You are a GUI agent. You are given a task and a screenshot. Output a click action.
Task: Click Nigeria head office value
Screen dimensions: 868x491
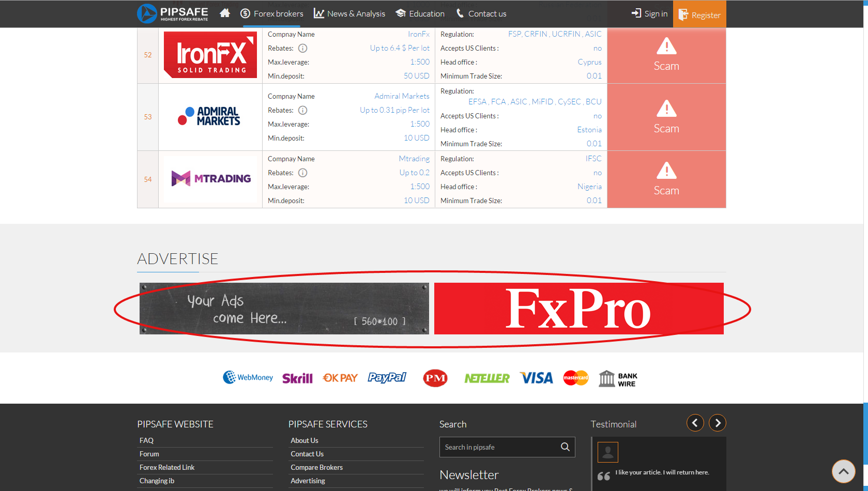(589, 187)
